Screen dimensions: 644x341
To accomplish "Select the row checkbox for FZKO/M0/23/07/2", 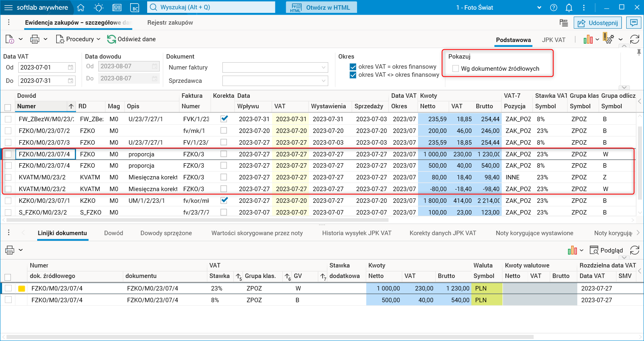I will (x=8, y=131).
